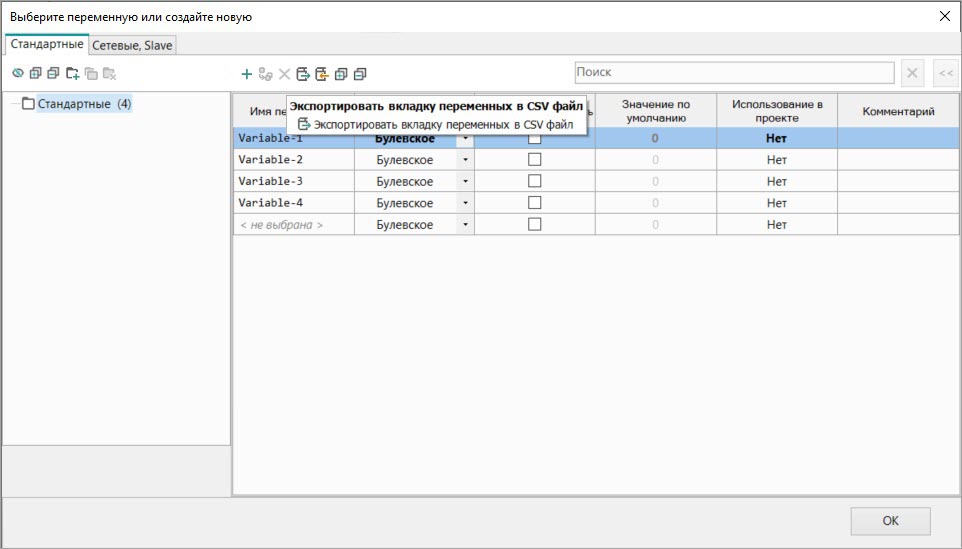Image resolution: width=962 pixels, height=549 pixels.
Task: Click the expand all icon in table toolbar
Action: click(341, 74)
